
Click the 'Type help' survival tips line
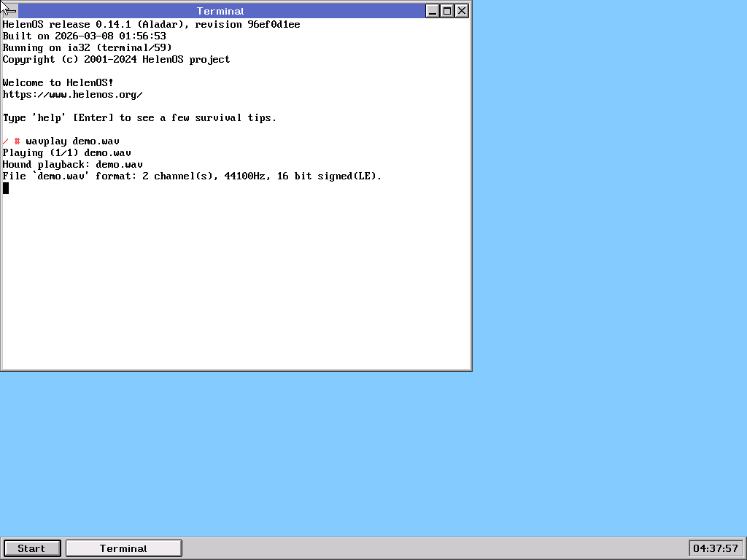pyautogui.click(x=139, y=118)
